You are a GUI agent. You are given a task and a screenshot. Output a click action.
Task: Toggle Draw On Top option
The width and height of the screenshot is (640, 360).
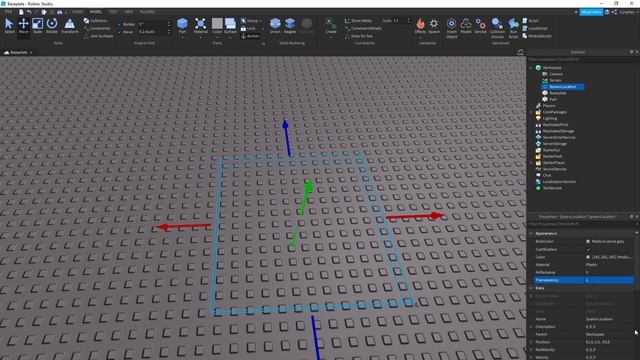pyautogui.click(x=358, y=36)
